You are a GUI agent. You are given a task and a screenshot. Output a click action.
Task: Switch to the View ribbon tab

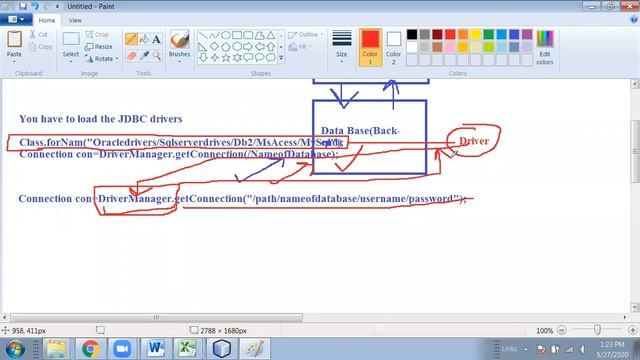[x=75, y=20]
